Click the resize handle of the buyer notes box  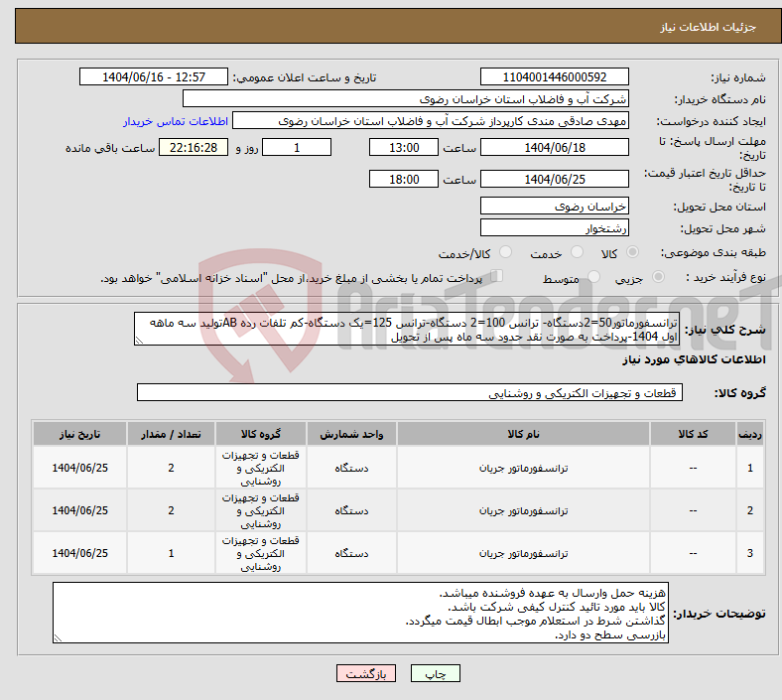tap(59, 638)
